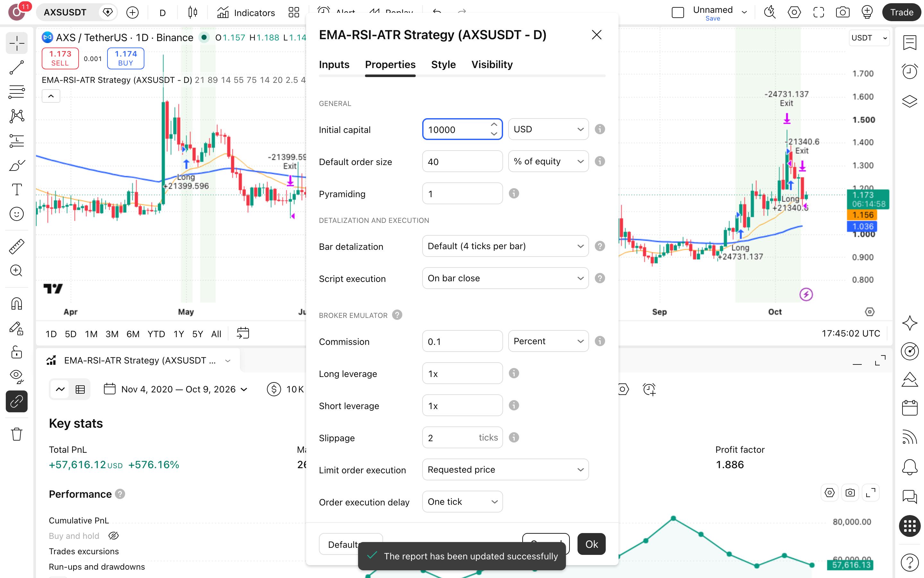Switch to the Properties tab
Screen dimensions: 924x578
(390, 65)
